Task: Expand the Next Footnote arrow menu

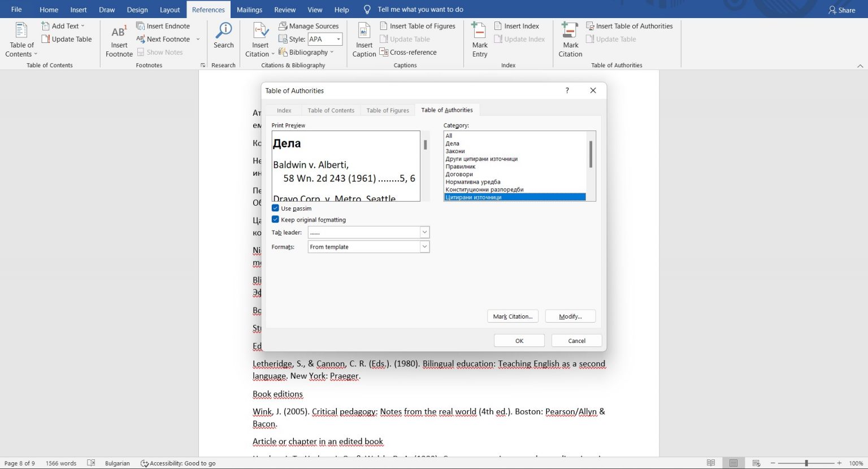Action: (x=198, y=39)
